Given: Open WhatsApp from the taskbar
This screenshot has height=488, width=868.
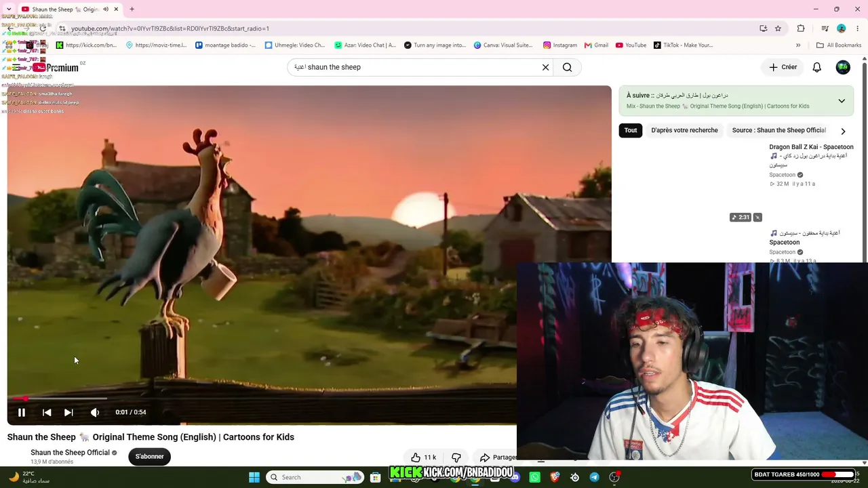Looking at the screenshot, I should click(535, 477).
